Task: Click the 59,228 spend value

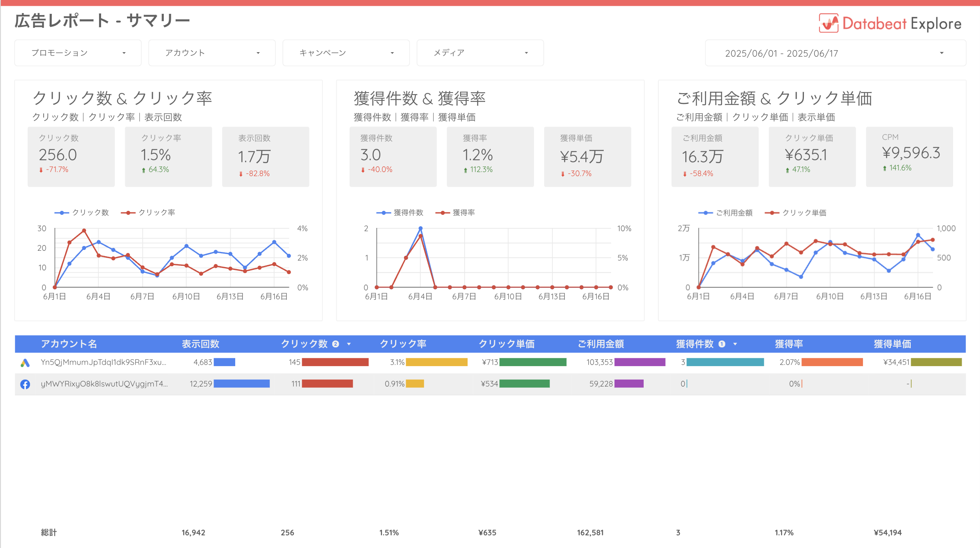Action: pos(601,384)
